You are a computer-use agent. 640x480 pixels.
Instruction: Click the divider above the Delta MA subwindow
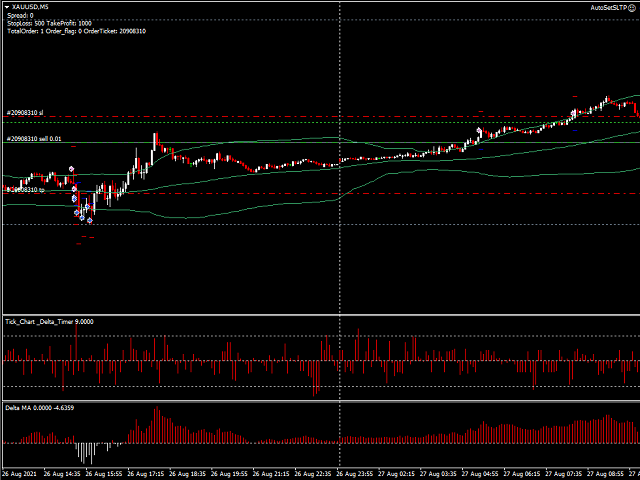(x=320, y=401)
